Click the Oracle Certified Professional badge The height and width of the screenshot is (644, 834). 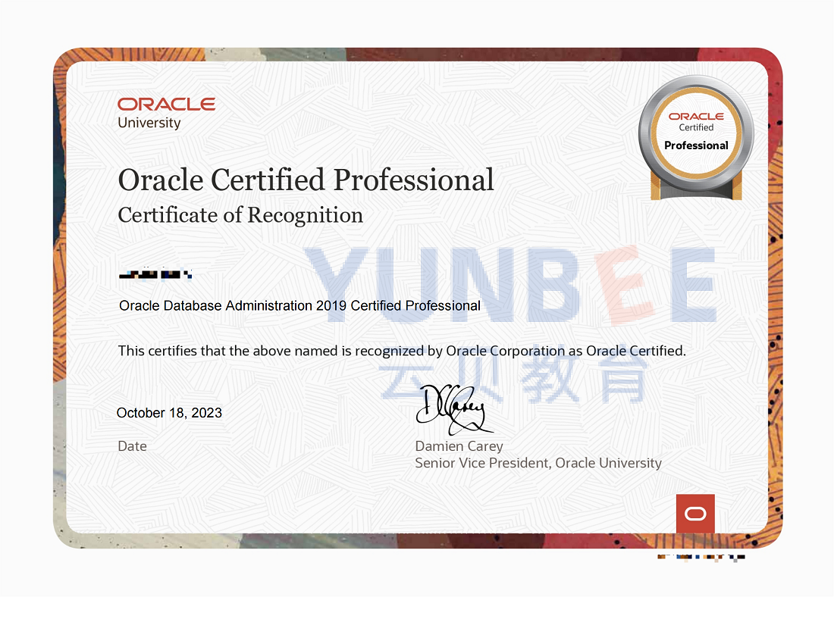tap(696, 138)
